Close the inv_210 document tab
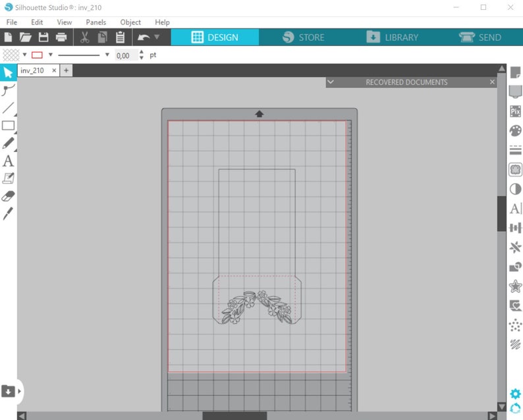 (x=54, y=70)
